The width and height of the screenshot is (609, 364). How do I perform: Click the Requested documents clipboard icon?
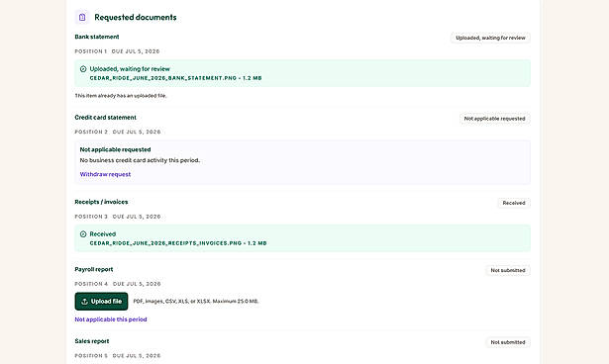[82, 17]
